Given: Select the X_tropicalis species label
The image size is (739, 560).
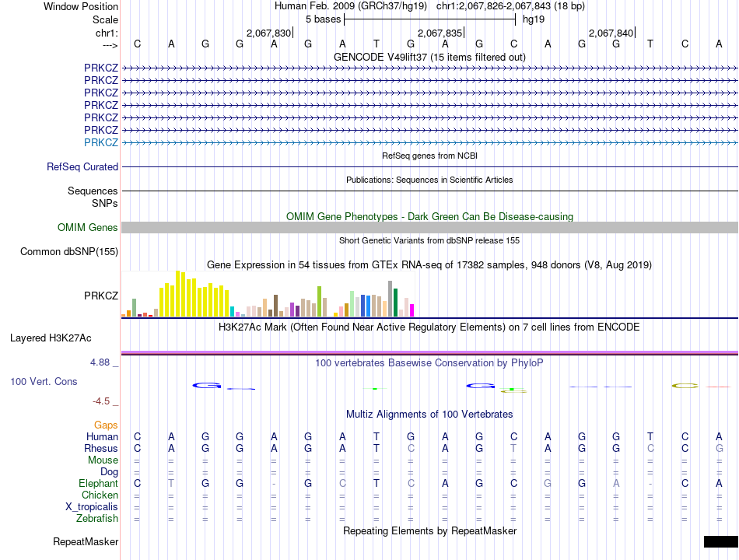Looking at the screenshot, I should tap(92, 507).
